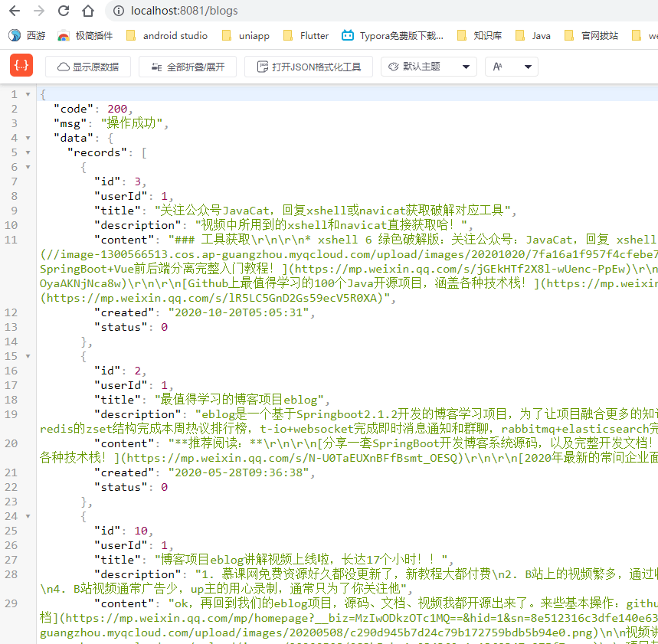Open the 极简插件 bookmark
The height and width of the screenshot is (644, 658).
coord(85,36)
